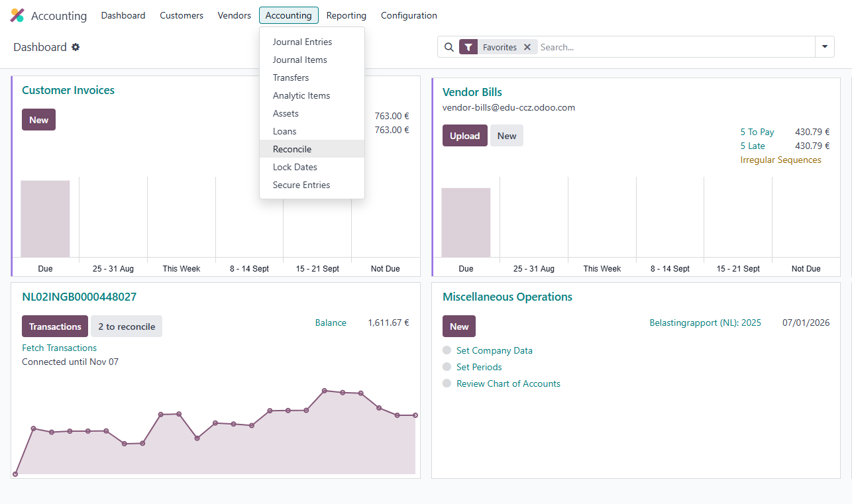The image size is (852, 504).
Task: Toggle the Set Company Data step circle
Action: tap(447, 350)
